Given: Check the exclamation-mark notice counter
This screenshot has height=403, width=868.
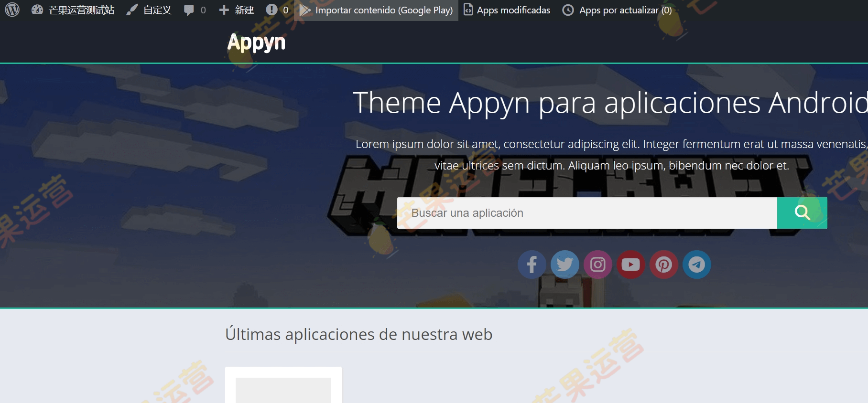Looking at the screenshot, I should (277, 10).
